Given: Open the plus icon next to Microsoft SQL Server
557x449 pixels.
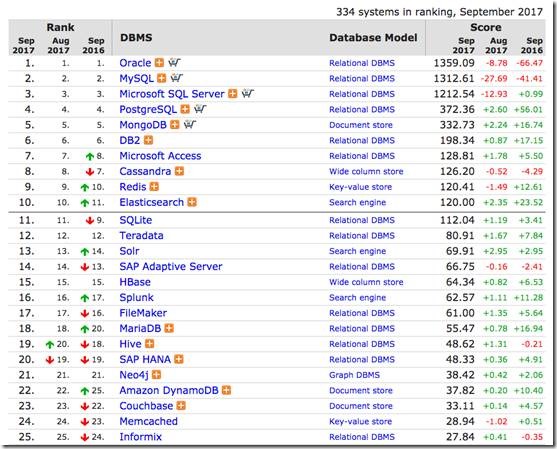Looking at the screenshot, I should pos(233,94).
